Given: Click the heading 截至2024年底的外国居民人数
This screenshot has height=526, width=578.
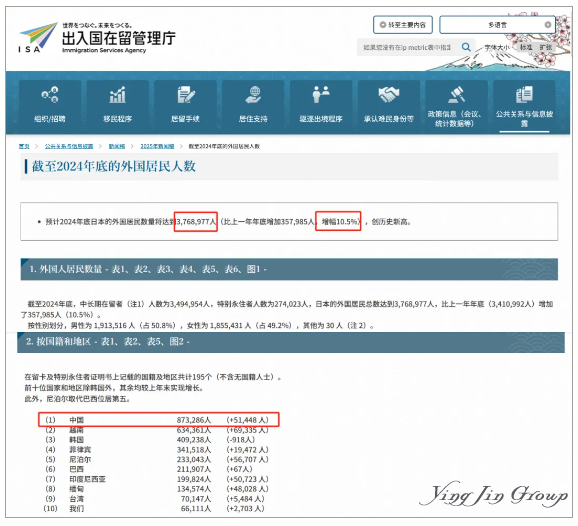Looking at the screenshot, I should click(114, 166).
